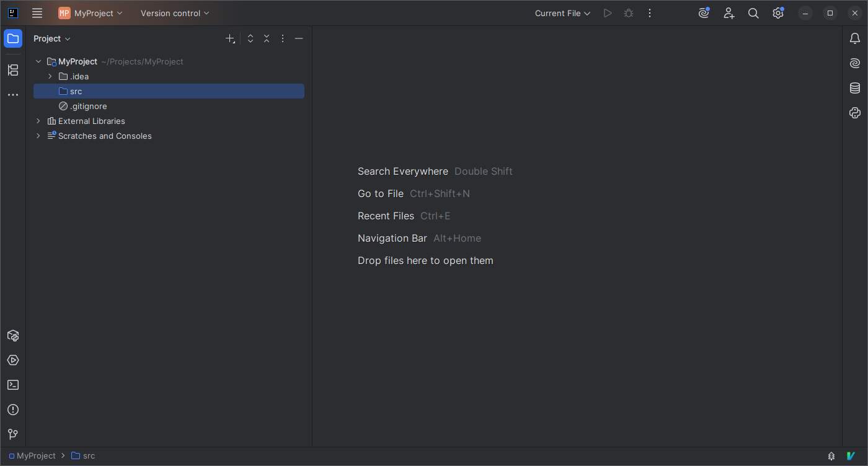Open the Services tool window

[x=13, y=360]
